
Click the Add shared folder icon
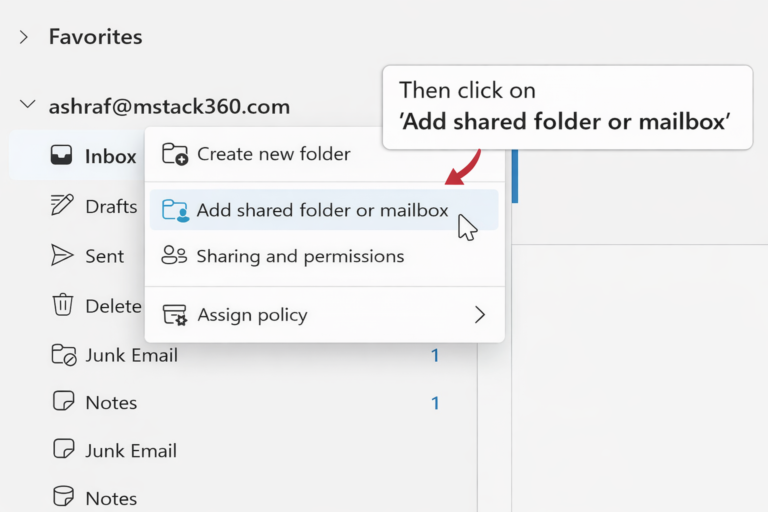click(x=175, y=210)
